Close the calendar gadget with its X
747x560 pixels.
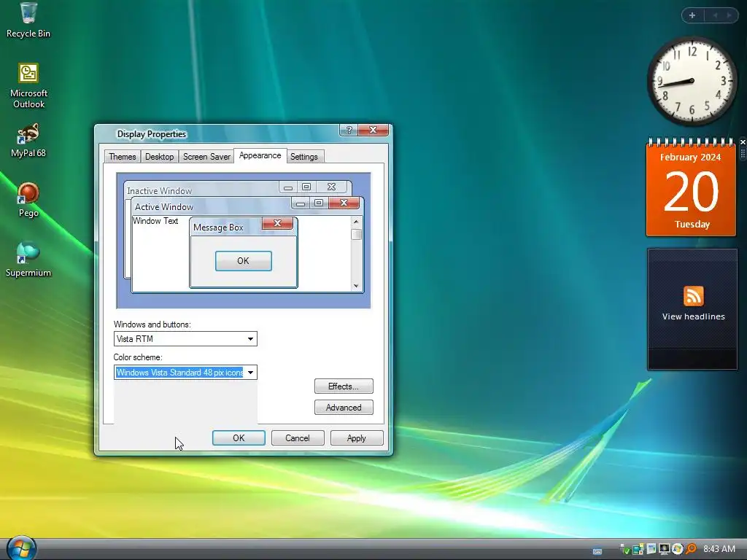(743, 142)
